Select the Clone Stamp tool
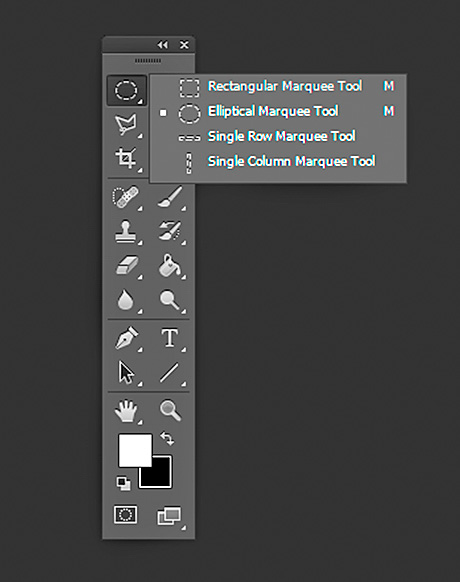This screenshot has height=582, width=460. [126, 231]
